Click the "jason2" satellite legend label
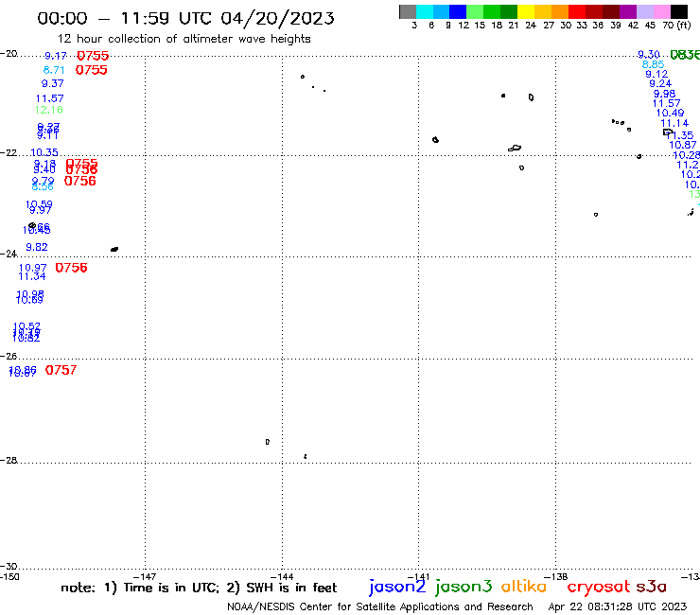 coord(397,587)
